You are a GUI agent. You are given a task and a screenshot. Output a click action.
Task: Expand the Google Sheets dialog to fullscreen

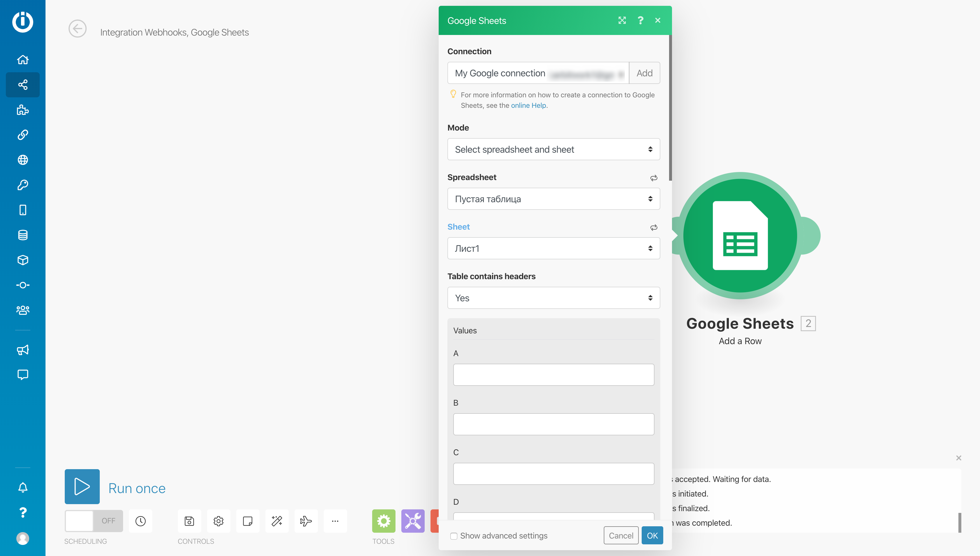pyautogui.click(x=622, y=20)
